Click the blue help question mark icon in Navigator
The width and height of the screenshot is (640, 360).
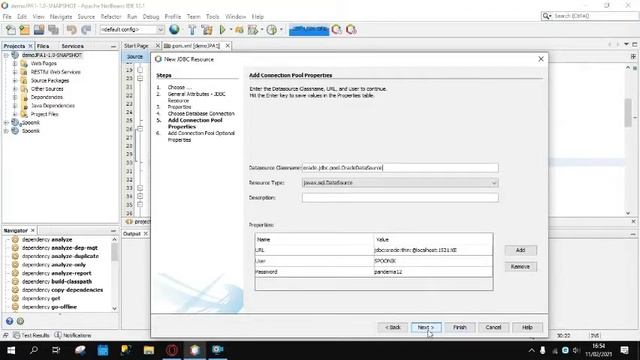click(9, 321)
